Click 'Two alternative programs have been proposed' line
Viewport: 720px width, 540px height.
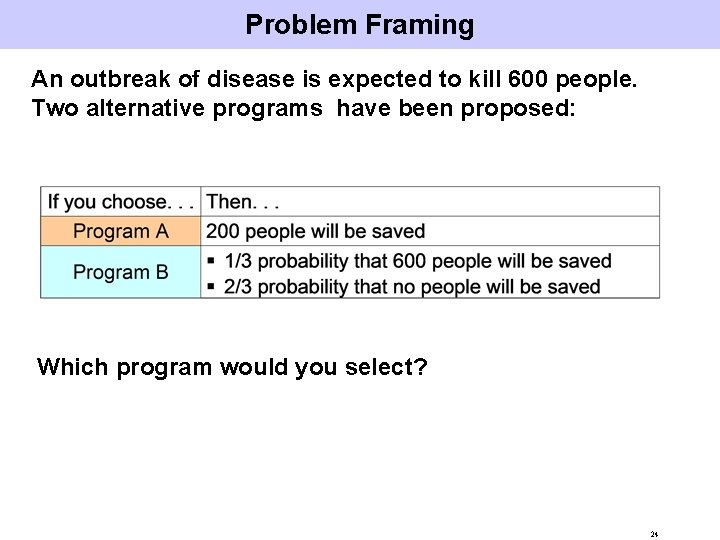[x=303, y=109]
